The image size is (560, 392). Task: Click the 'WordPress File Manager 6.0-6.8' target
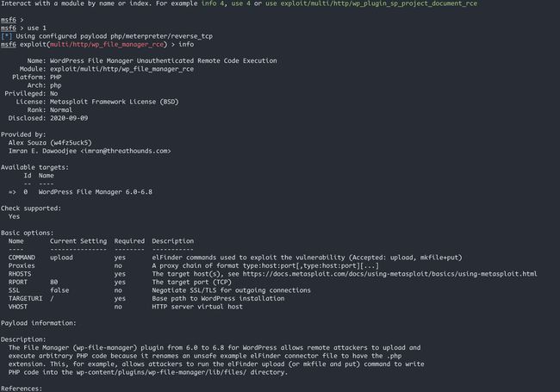pyautogui.click(x=96, y=192)
